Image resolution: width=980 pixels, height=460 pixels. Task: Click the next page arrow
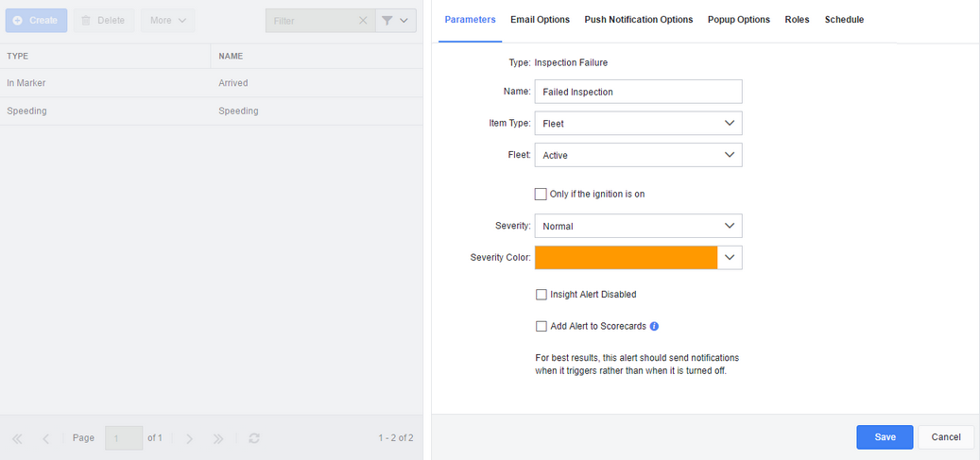click(x=189, y=439)
